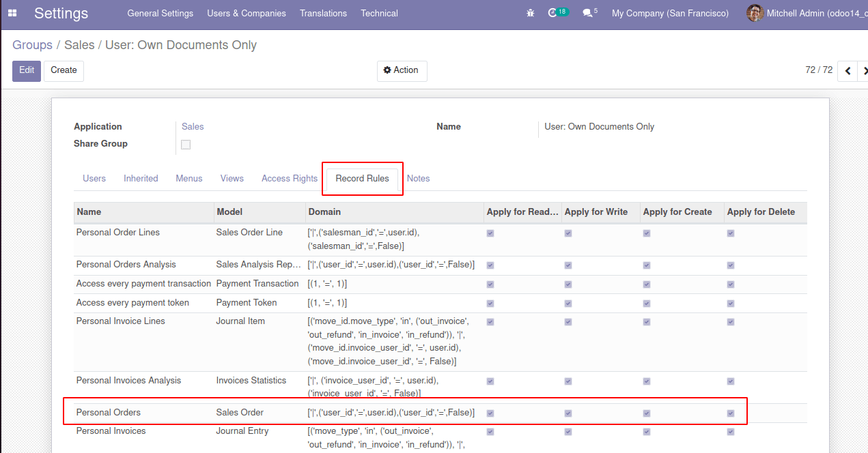Switch to the Notes tab
The image size is (868, 453).
[x=419, y=179]
